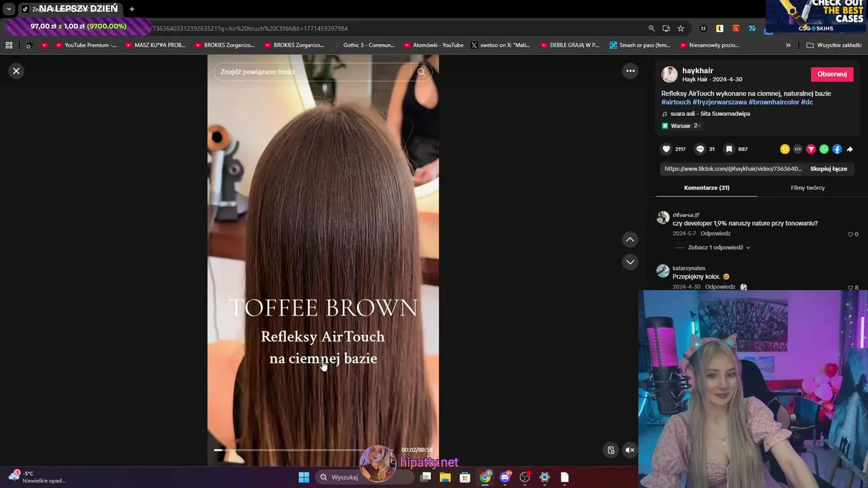
Task: Open the #dc hashtag
Action: (807, 102)
